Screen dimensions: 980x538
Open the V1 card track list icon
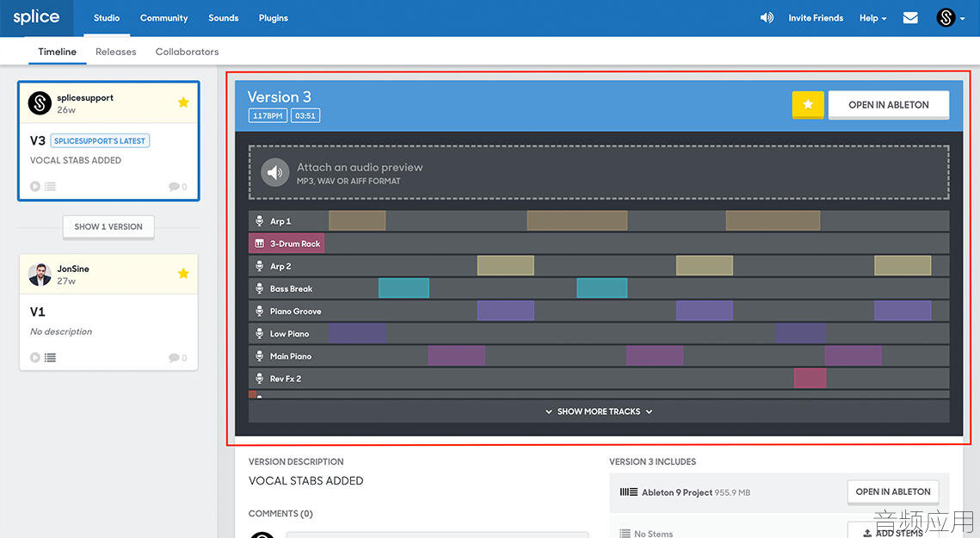coord(50,358)
